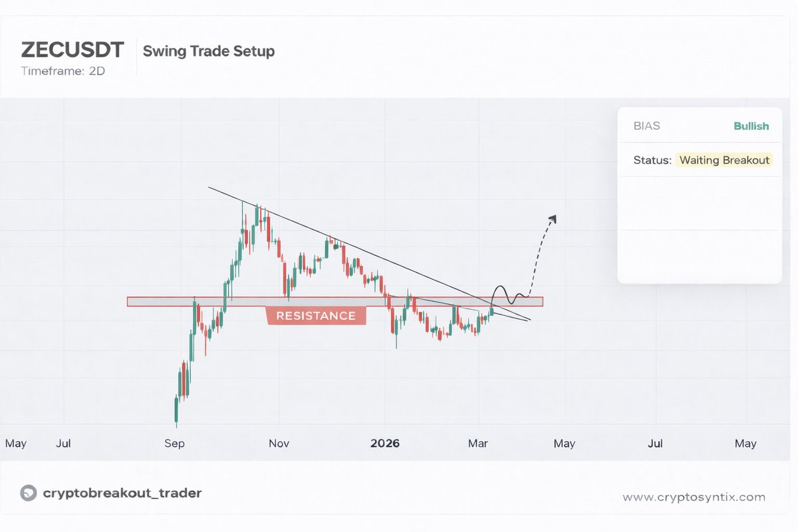This screenshot has width=798, height=532.
Task: Click the cryptobreakout_trader username
Action: point(122,493)
